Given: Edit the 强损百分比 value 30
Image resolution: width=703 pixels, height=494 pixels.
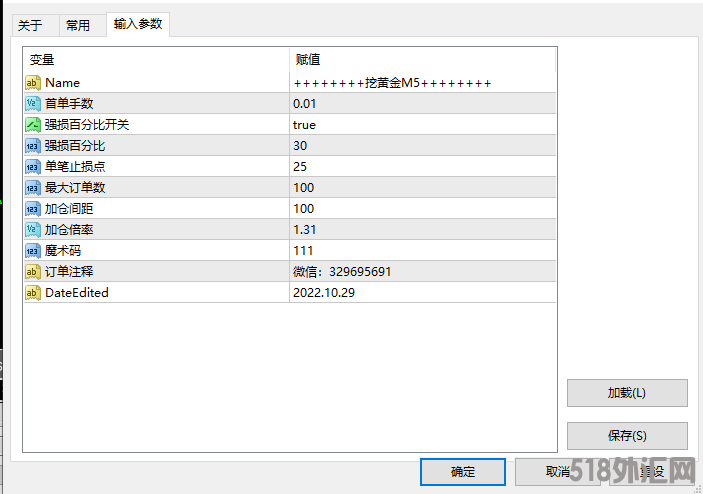Looking at the screenshot, I should 423,146.
